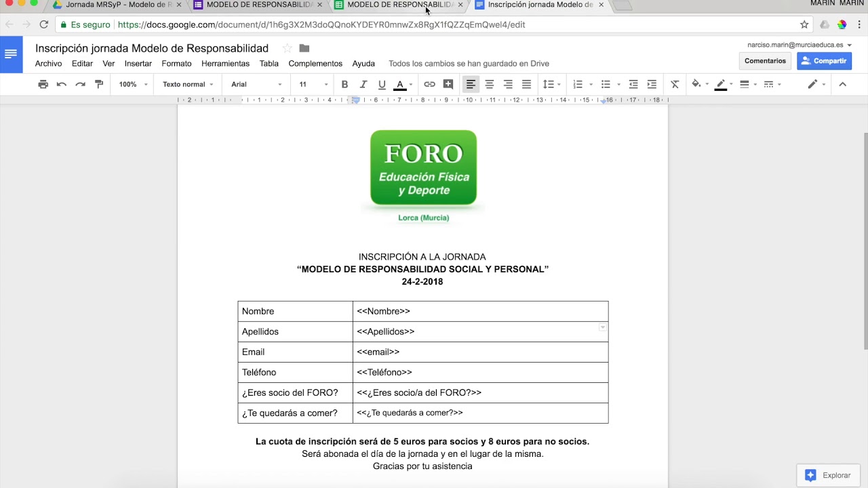Open the editing mode pencil dropdown
868x488 pixels.
pos(816,84)
